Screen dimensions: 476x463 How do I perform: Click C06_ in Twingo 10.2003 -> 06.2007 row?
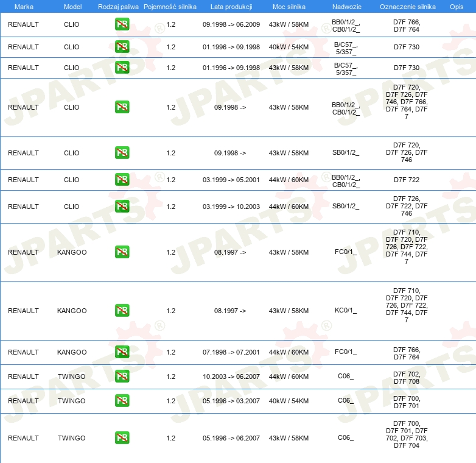coord(346,376)
